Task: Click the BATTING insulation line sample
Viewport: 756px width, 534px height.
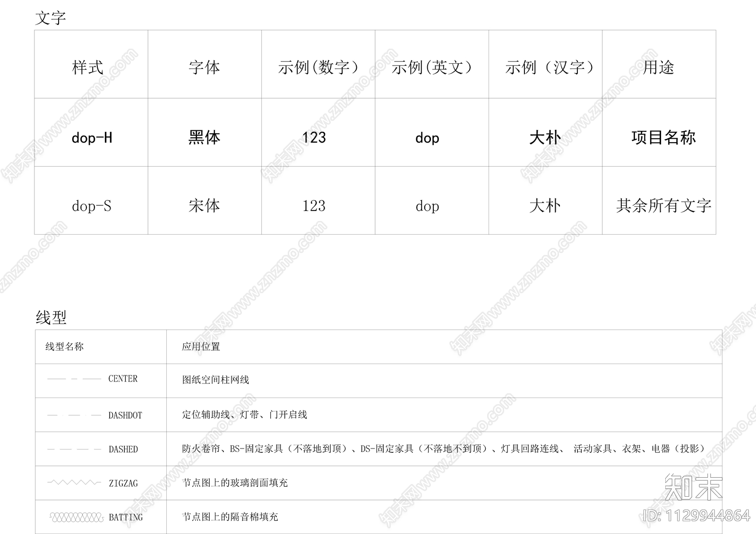Action: pos(76,517)
